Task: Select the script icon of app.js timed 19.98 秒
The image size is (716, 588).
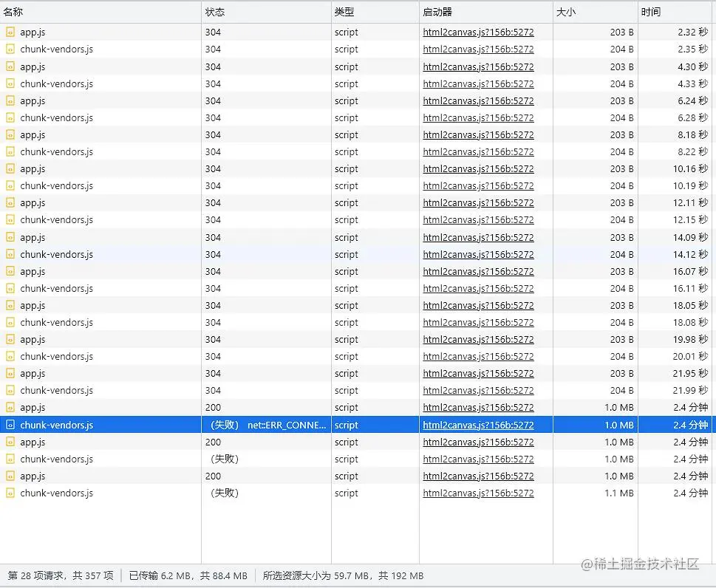Action: click(x=10, y=339)
